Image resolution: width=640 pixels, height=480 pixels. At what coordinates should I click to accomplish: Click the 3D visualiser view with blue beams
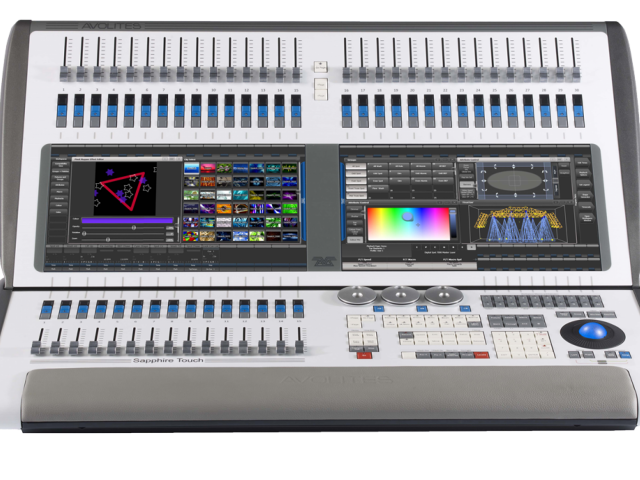pyautogui.click(x=518, y=223)
